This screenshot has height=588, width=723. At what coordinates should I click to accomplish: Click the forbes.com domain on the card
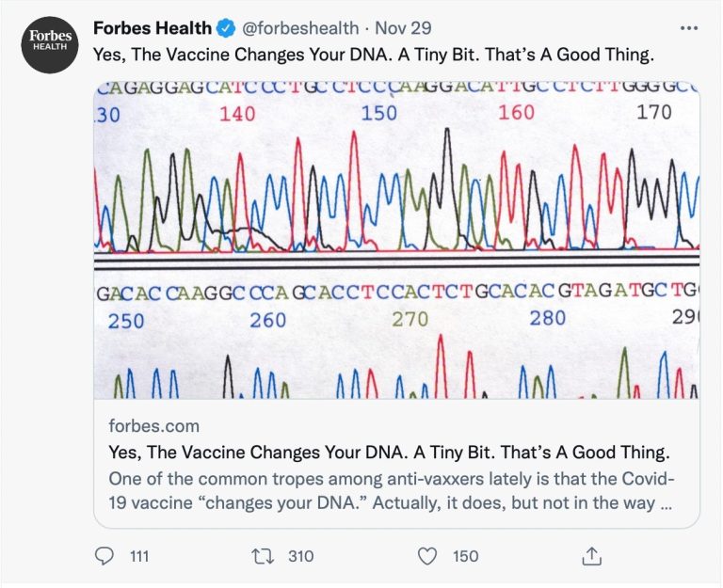154,425
